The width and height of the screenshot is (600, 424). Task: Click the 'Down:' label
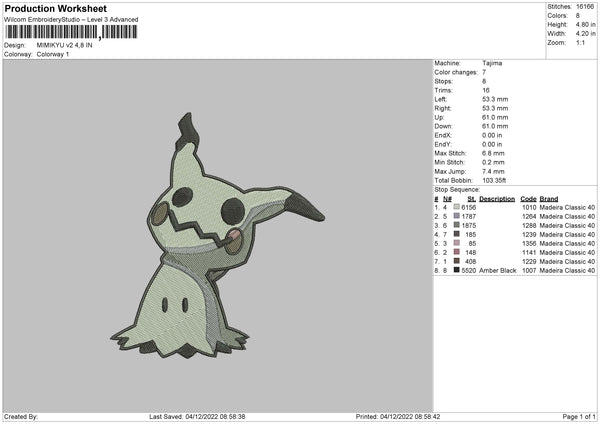coord(443,126)
